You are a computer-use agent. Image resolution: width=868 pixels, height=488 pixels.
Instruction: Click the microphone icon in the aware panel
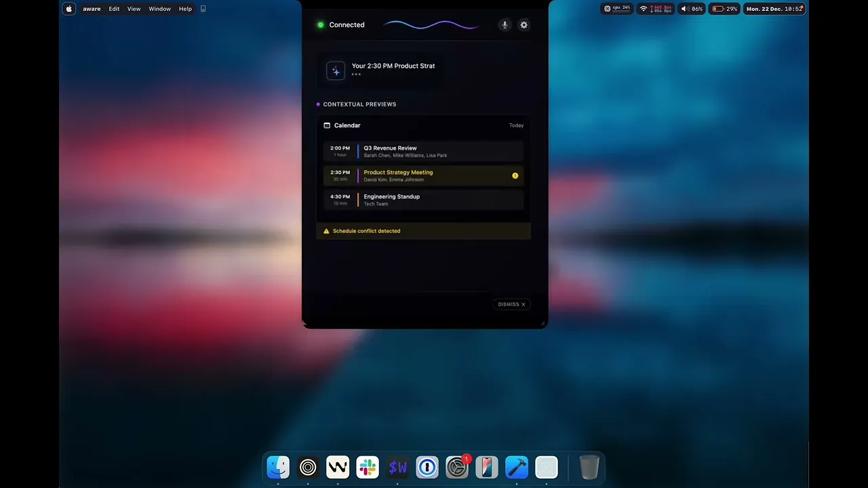[505, 25]
